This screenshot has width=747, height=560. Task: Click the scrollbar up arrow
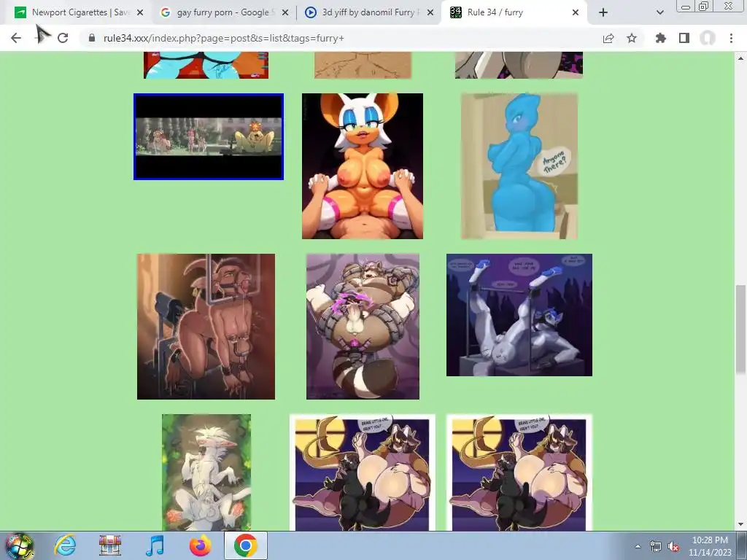pyautogui.click(x=741, y=58)
